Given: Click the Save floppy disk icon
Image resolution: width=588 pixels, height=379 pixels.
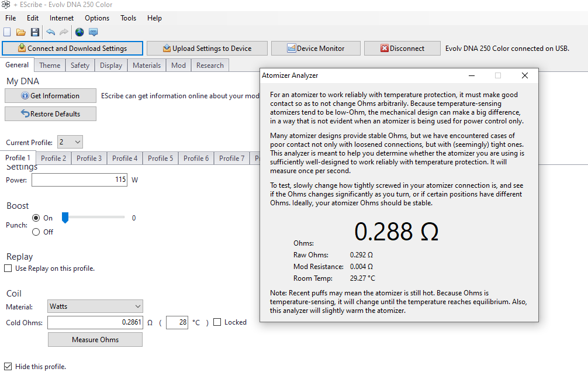Looking at the screenshot, I should coord(35,32).
